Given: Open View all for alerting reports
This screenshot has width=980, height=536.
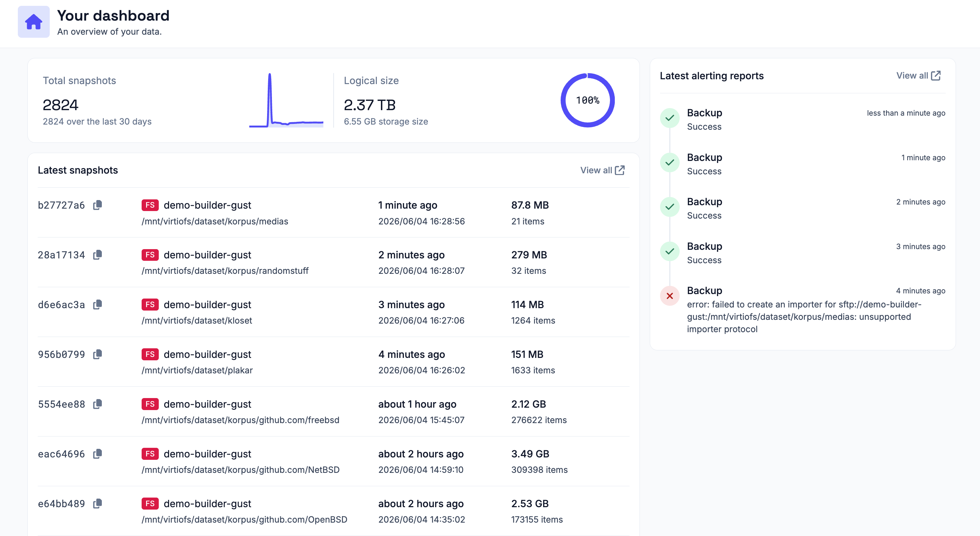Looking at the screenshot, I should pyautogui.click(x=918, y=75).
